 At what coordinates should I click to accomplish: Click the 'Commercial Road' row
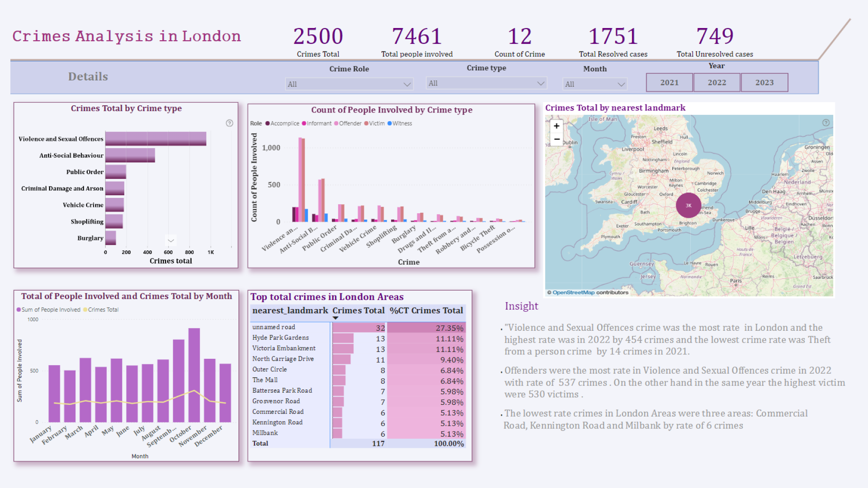358,412
